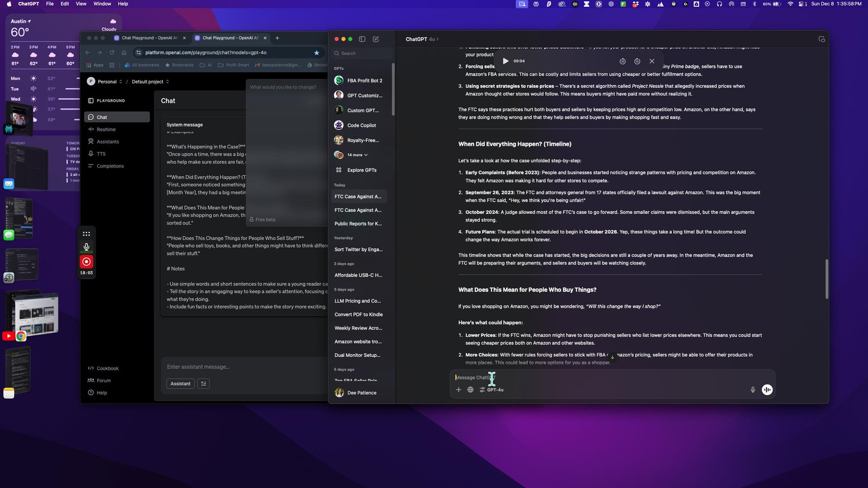Open GPT-4o model selector in message bar

pos(492,390)
